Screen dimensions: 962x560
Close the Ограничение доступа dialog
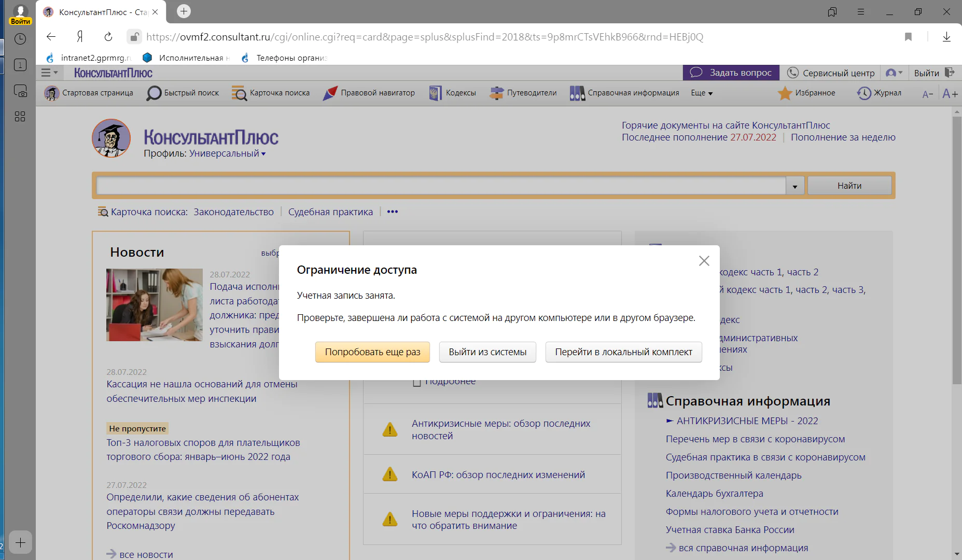pos(704,261)
